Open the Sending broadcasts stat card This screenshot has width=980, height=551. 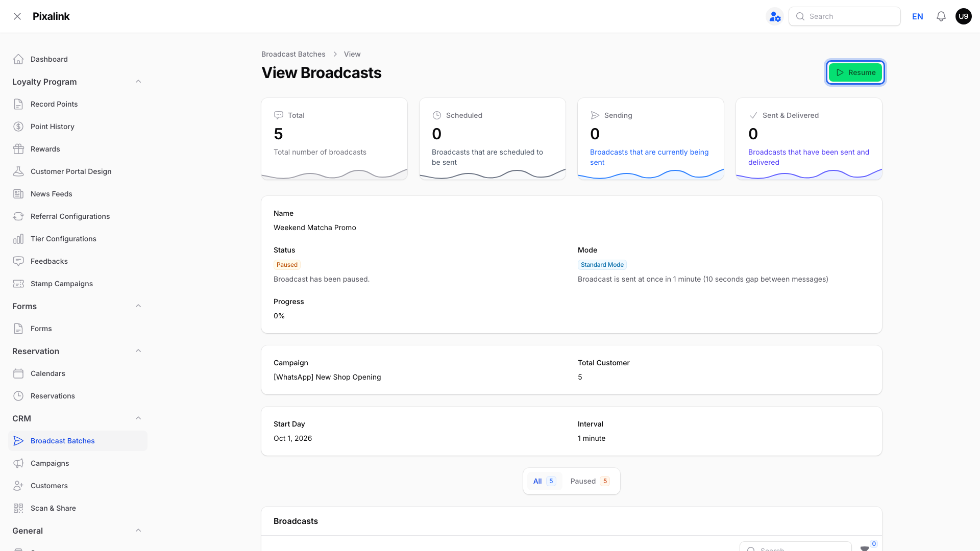[x=651, y=139]
